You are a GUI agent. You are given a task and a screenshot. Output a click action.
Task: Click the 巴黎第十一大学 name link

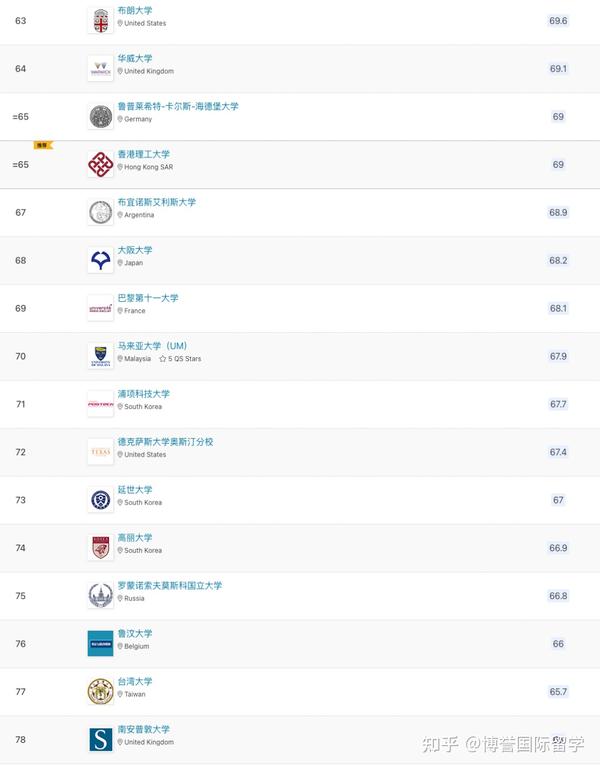pos(148,298)
